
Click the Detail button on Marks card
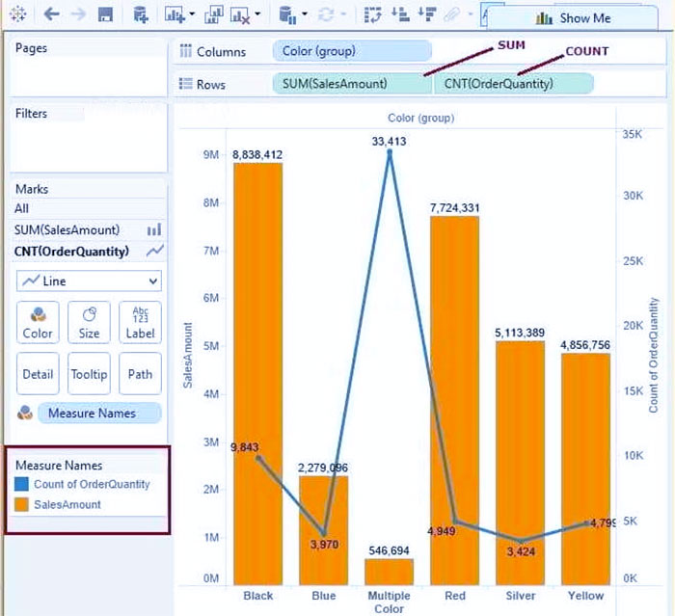[x=38, y=373]
